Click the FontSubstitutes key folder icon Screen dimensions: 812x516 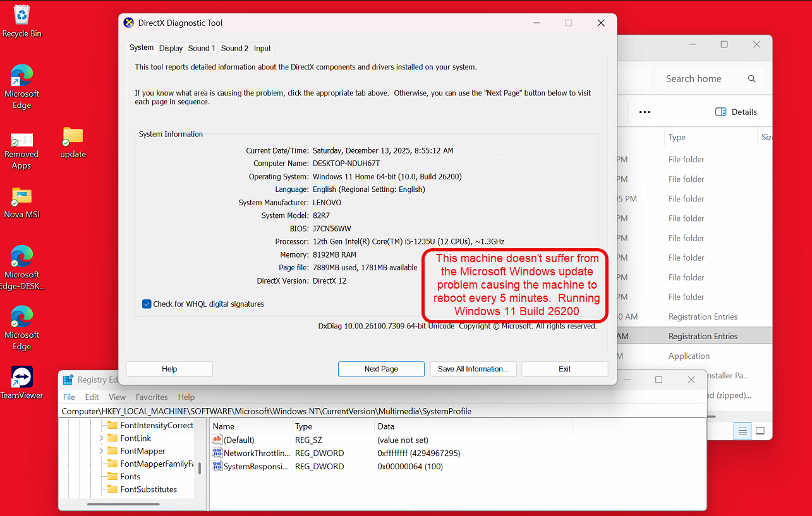coord(112,489)
